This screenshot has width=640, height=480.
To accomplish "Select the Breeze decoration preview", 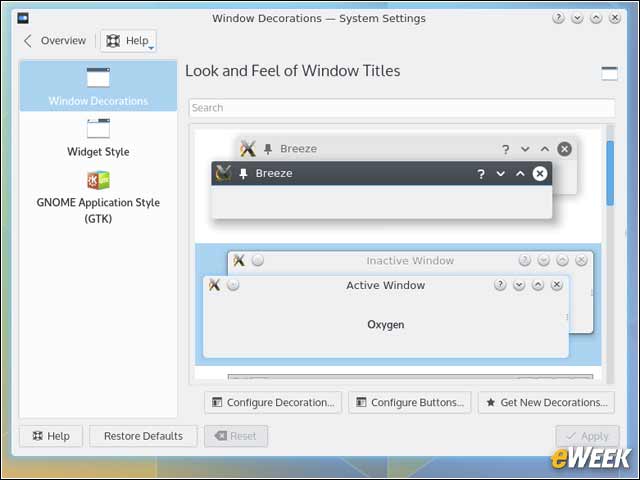I will (x=398, y=185).
